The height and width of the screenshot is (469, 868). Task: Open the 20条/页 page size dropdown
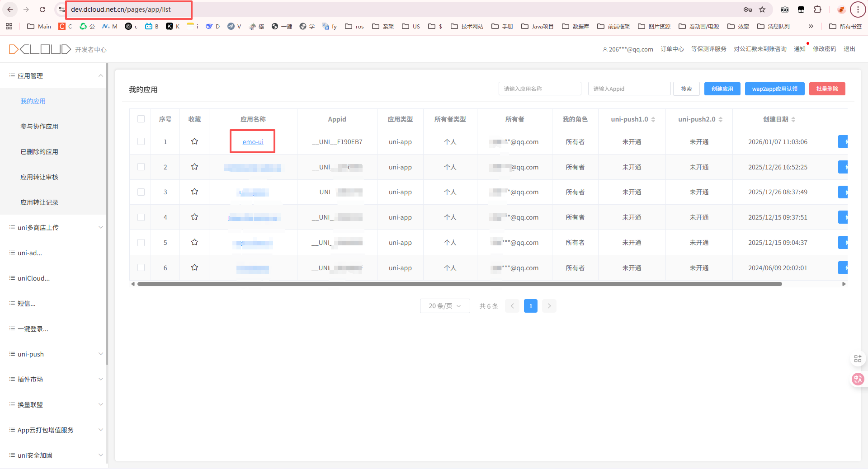click(445, 306)
